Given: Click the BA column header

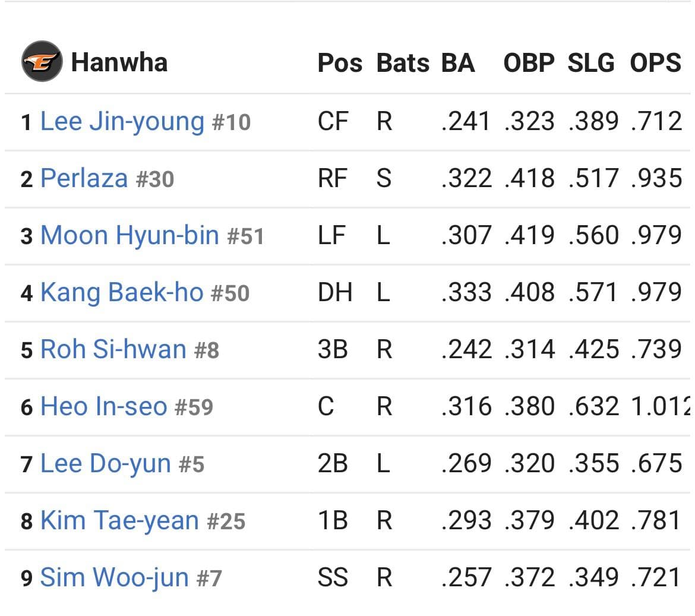Looking at the screenshot, I should tap(458, 63).
